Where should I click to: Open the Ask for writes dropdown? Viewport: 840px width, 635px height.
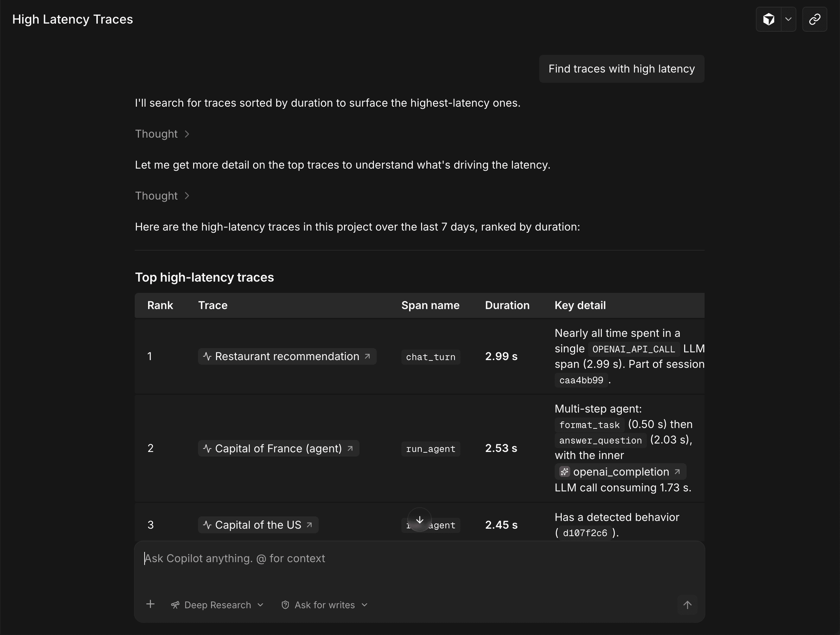coord(325,605)
